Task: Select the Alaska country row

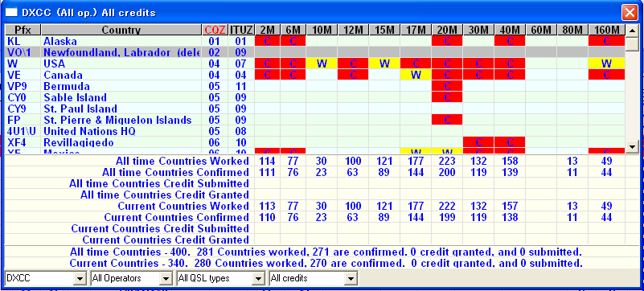Action: (315, 41)
